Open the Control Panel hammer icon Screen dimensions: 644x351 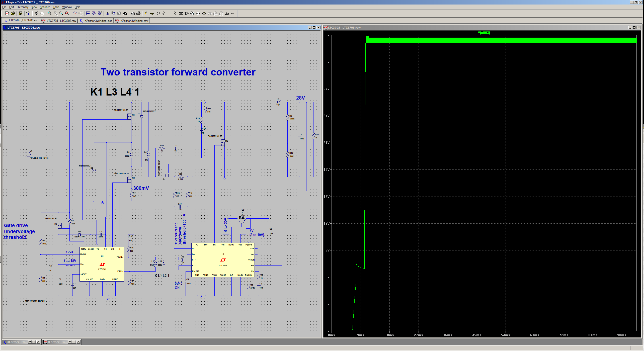[x=28, y=14]
